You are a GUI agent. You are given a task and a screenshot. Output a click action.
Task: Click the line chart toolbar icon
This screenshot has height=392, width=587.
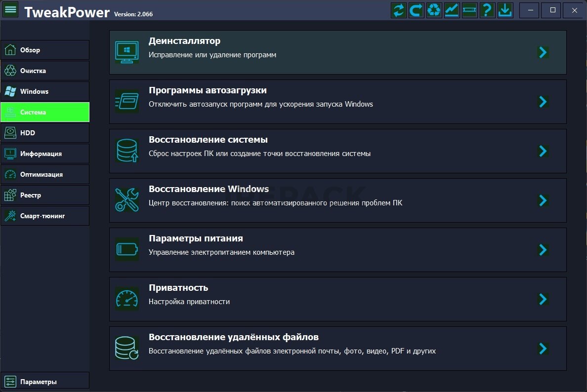pyautogui.click(x=452, y=10)
